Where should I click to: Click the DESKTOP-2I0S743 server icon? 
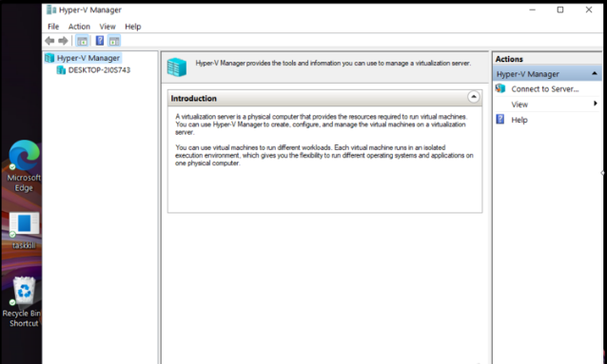click(x=61, y=70)
